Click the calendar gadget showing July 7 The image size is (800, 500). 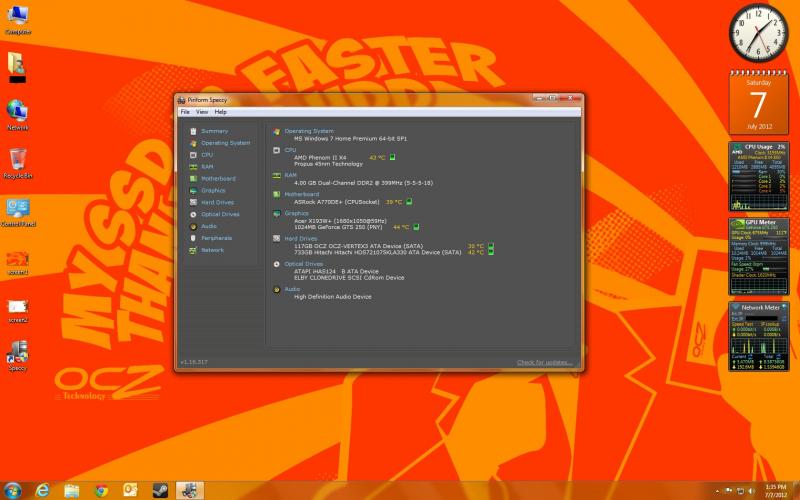758,102
